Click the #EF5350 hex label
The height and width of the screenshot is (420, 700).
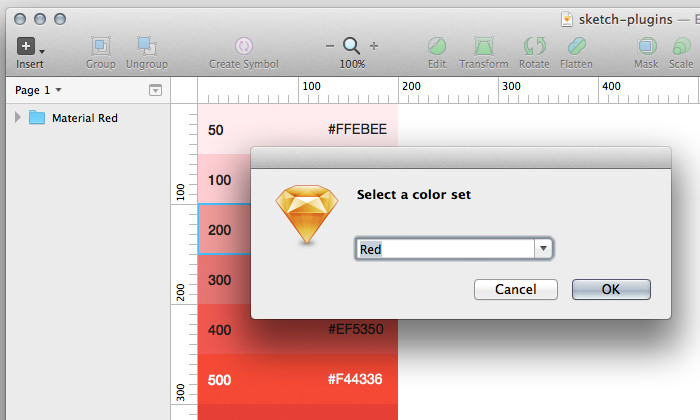pos(356,329)
